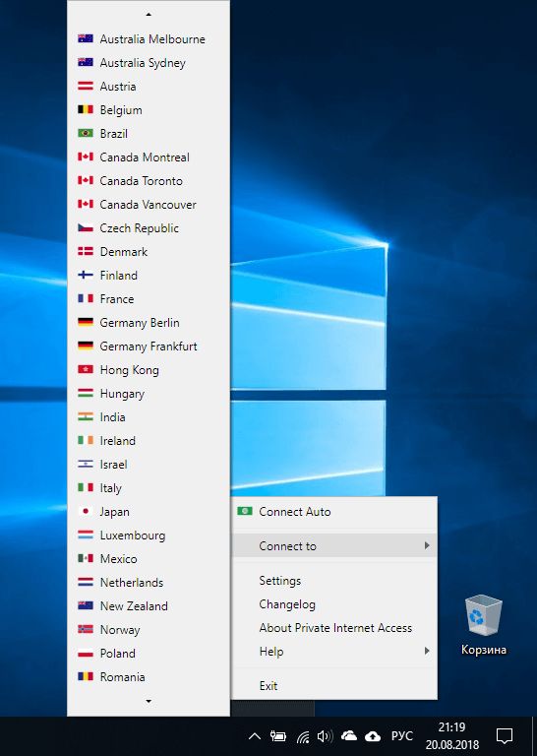Show hidden tray icons chevron
Viewport: 537px width, 756px height.
tap(255, 736)
